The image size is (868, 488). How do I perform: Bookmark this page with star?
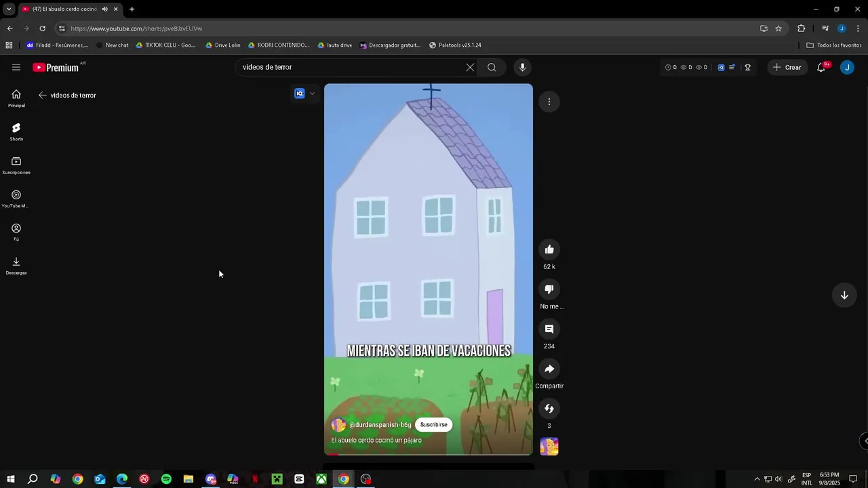(x=778, y=28)
